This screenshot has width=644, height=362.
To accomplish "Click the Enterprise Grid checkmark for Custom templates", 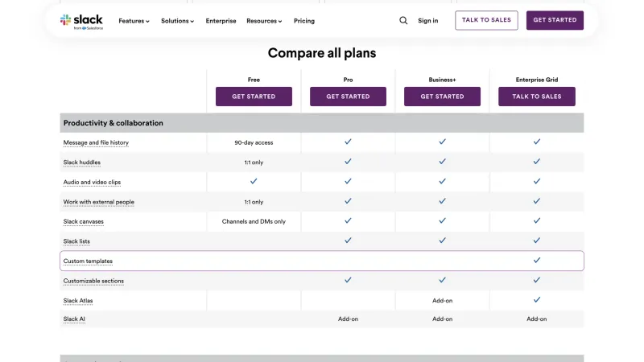I will [537, 260].
